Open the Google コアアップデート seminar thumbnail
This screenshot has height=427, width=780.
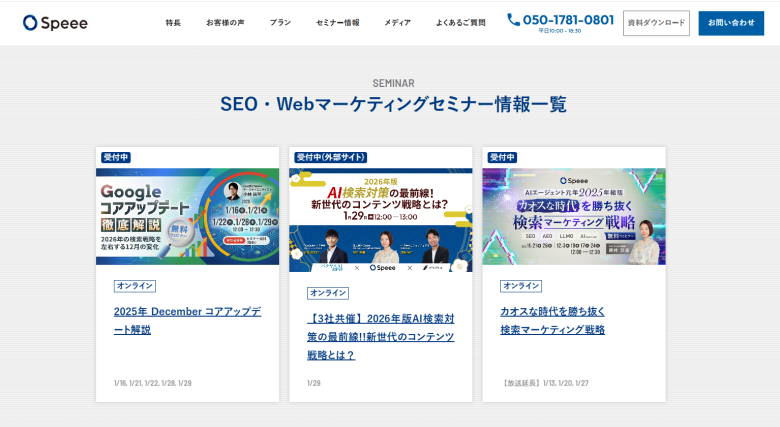188,216
